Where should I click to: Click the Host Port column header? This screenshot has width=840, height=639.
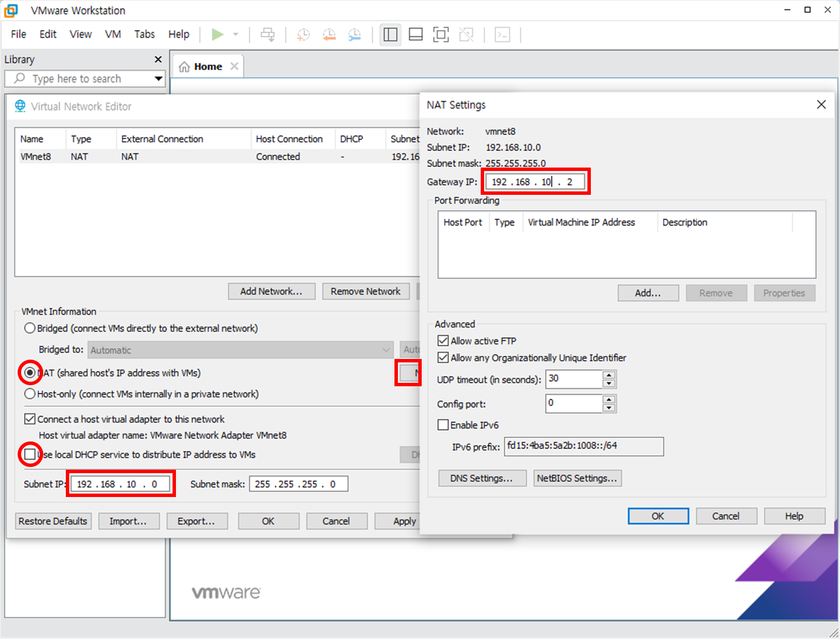click(463, 223)
